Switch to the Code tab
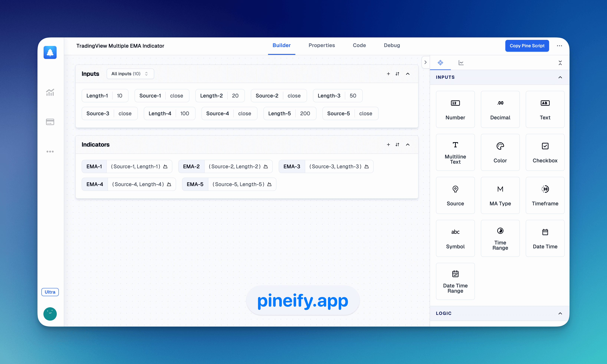This screenshot has width=607, height=364. click(x=359, y=45)
